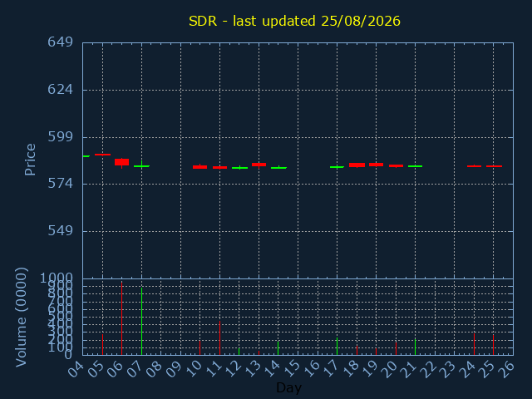Viewport: 532px width, 399px height.
Task: Click the red volume bar on day 11
Action: coord(219,338)
